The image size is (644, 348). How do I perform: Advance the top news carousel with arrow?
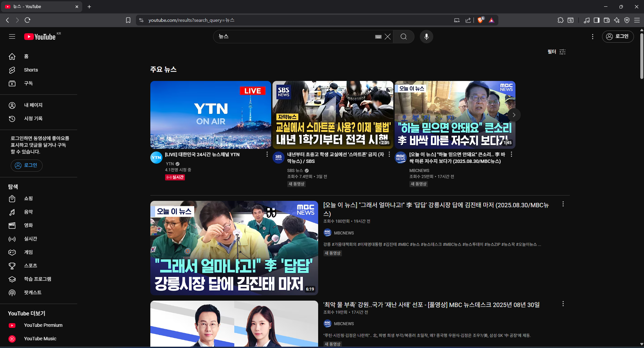514,115
